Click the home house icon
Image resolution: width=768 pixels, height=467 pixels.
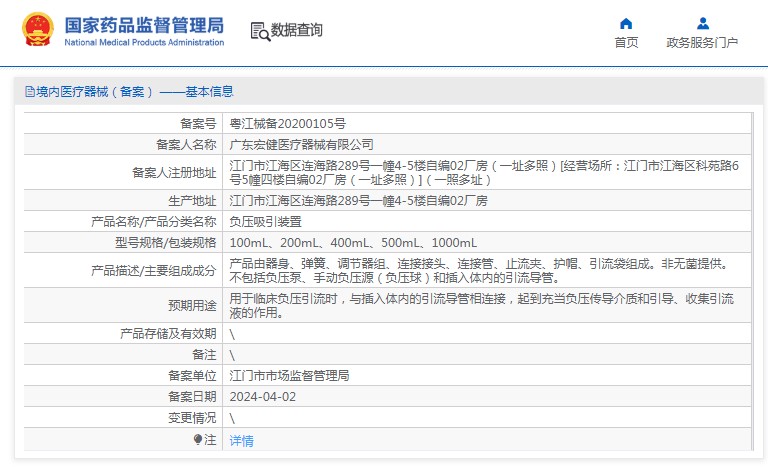(x=626, y=24)
